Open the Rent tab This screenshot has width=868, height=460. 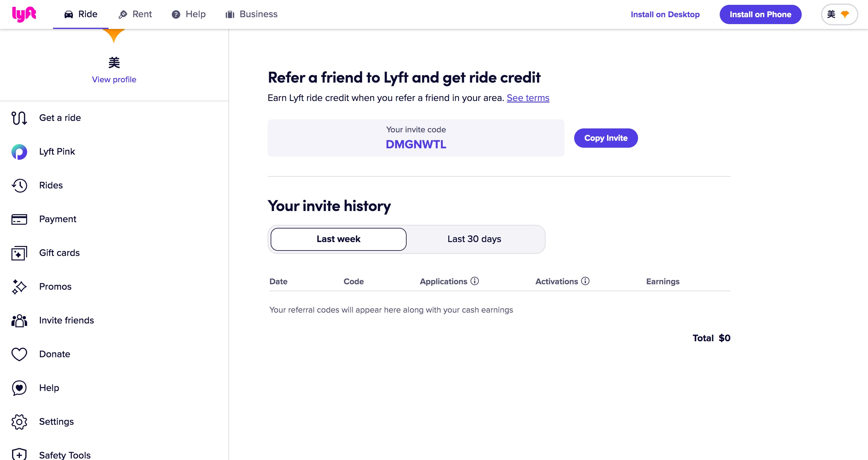click(x=135, y=14)
